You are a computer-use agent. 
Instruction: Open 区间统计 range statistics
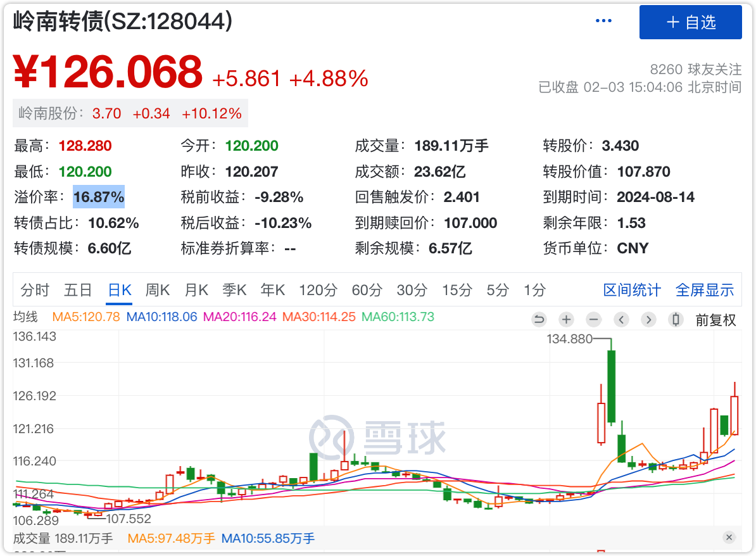pyautogui.click(x=632, y=290)
